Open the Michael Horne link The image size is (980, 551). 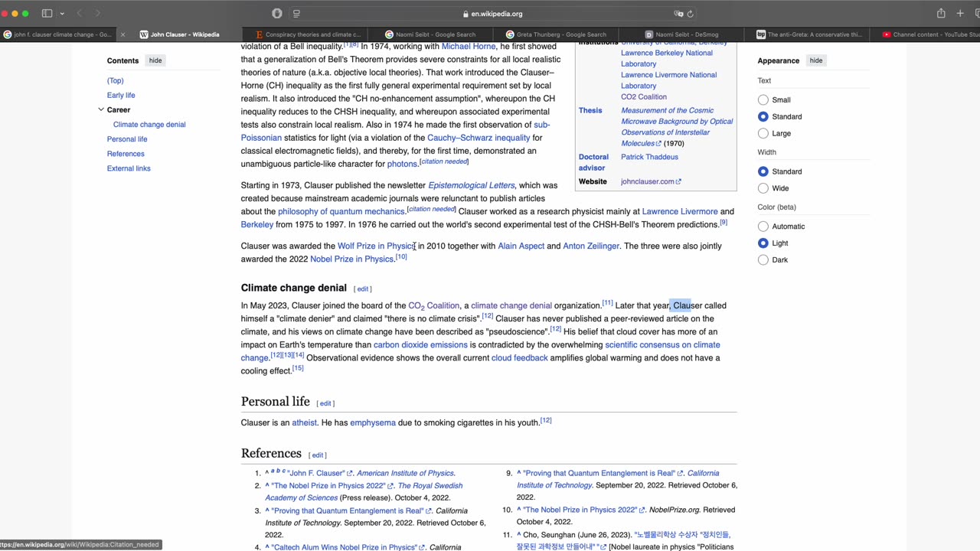469,46
